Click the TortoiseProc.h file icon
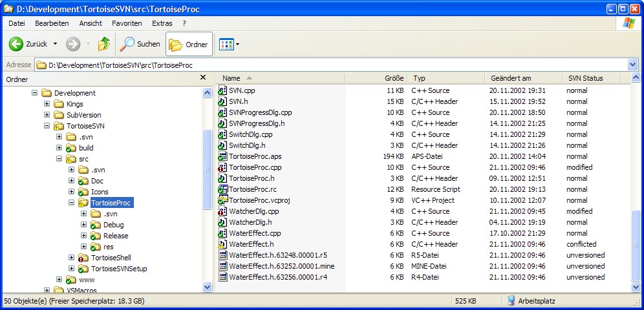 click(222, 178)
